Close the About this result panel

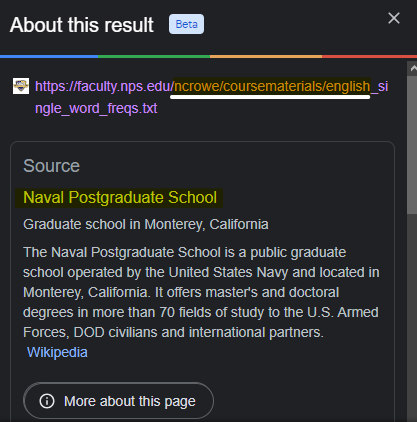(394, 18)
